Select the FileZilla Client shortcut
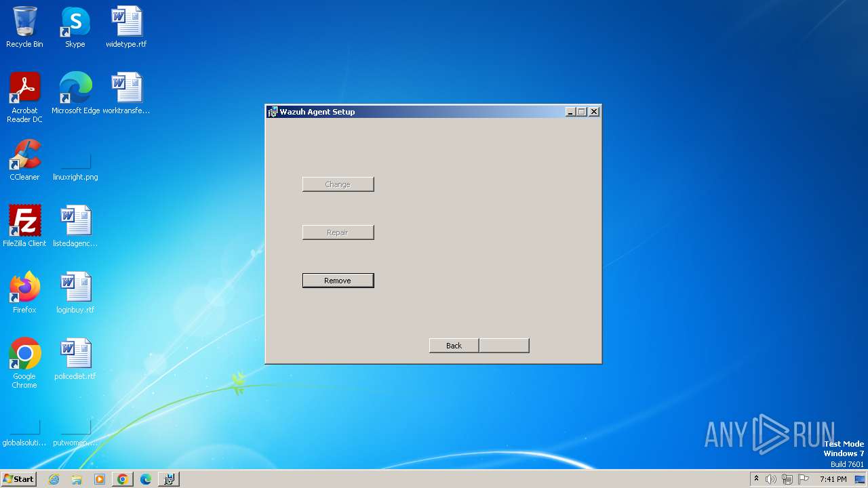868x488 pixels. point(24,226)
